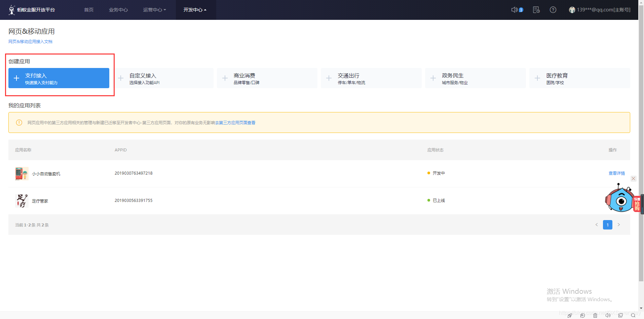Go to 首页 in top navigation
Image resolution: width=644 pixels, height=319 pixels.
click(x=89, y=10)
